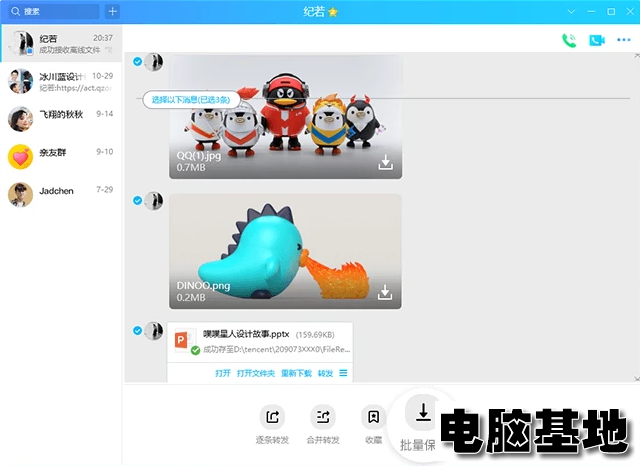
Task: Uncheck the pptx file message selection
Action: click(x=138, y=331)
